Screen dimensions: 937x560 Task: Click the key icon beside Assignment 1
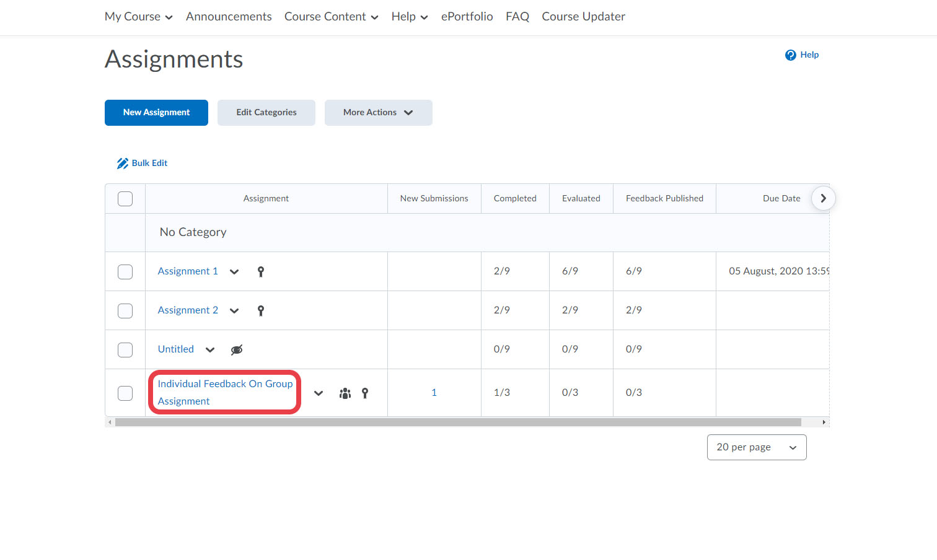tap(261, 271)
